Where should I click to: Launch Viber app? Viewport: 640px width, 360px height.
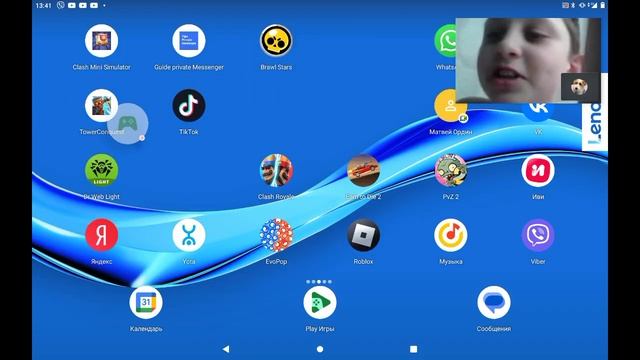(538, 235)
